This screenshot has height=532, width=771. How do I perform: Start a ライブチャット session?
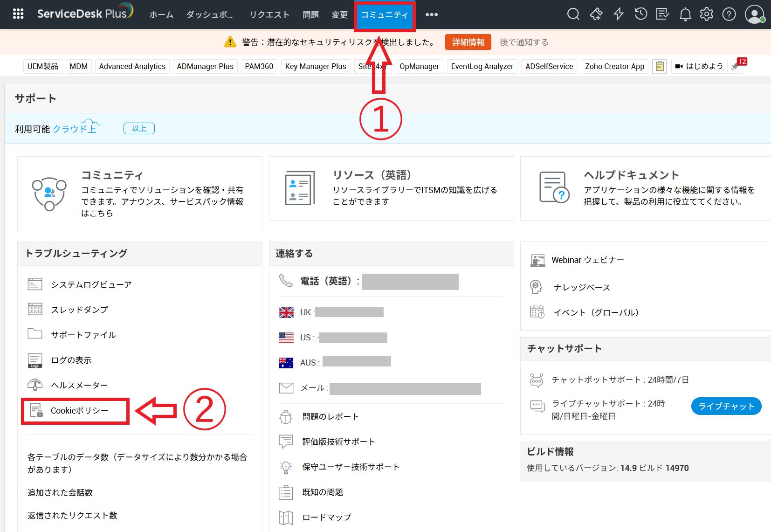726,406
